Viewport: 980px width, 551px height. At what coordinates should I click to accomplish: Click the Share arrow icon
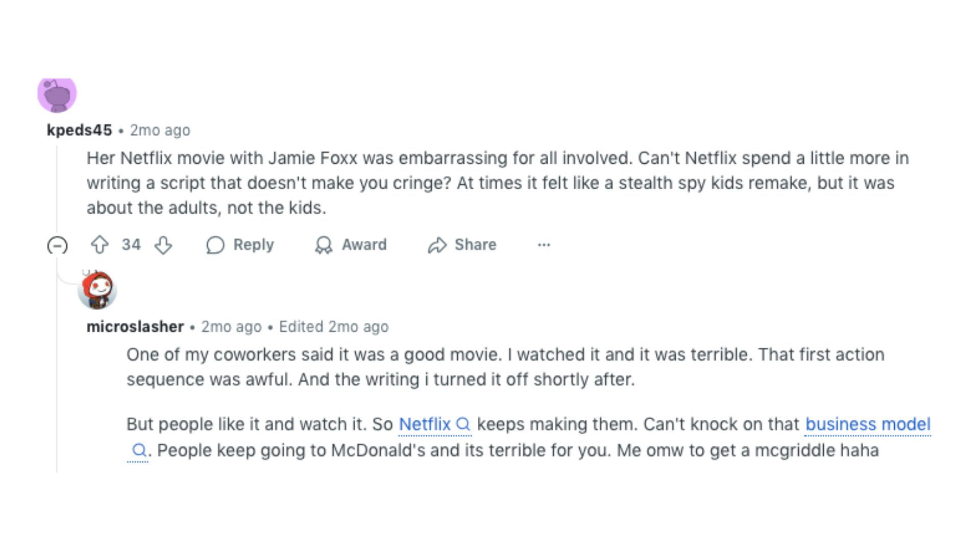(x=437, y=245)
